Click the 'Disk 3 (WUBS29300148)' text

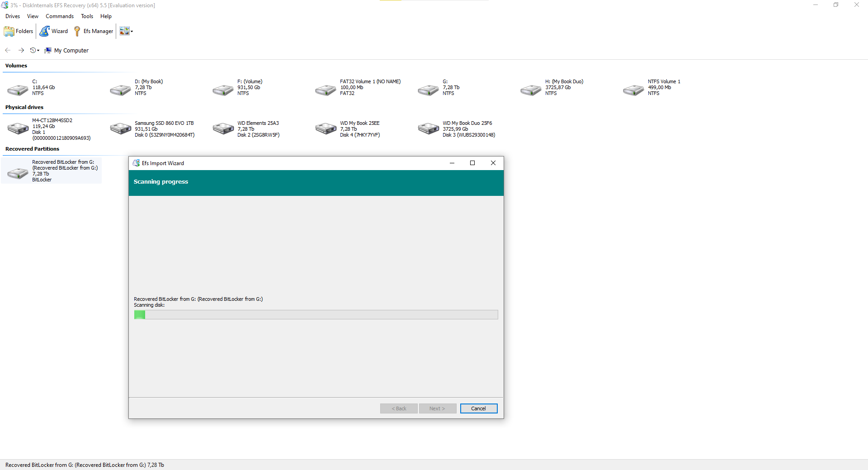469,135
